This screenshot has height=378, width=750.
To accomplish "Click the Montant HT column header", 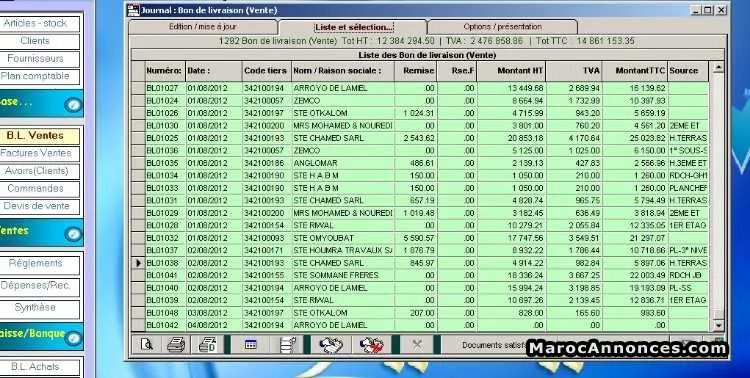I will (511, 71).
